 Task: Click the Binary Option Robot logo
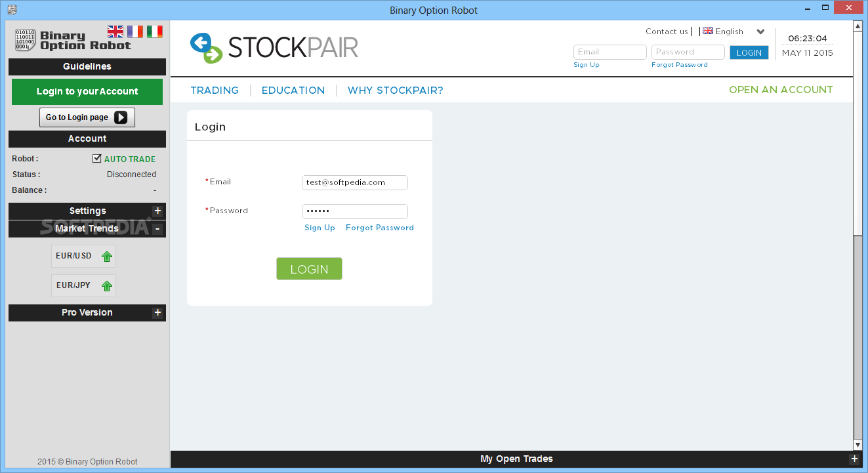(x=73, y=40)
